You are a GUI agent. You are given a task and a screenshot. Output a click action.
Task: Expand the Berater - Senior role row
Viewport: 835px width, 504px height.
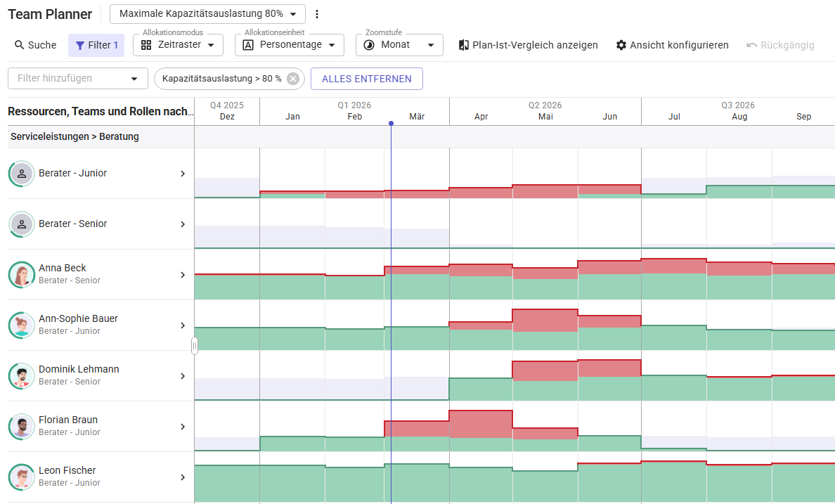(182, 224)
